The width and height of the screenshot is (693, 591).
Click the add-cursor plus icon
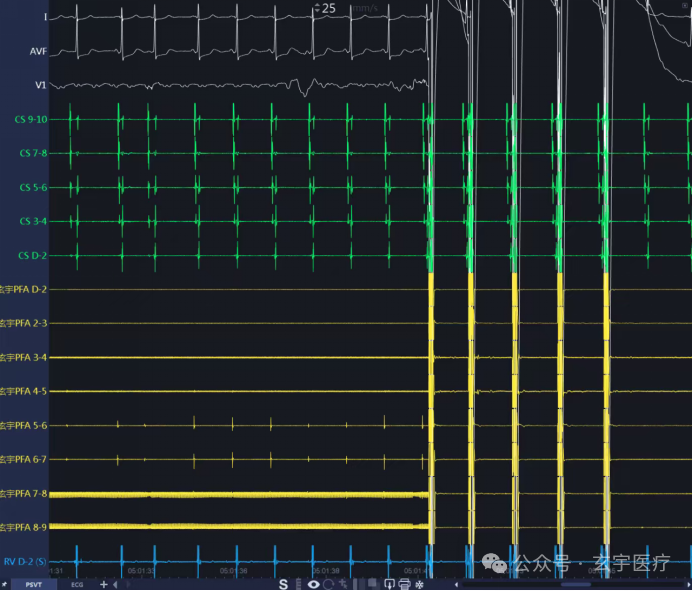pyautogui.click(x=343, y=584)
